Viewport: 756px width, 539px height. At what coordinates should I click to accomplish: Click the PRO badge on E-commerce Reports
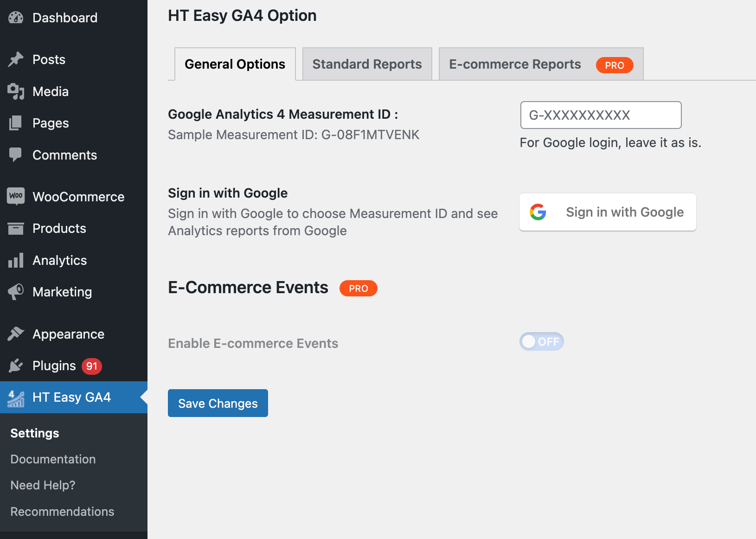point(615,65)
